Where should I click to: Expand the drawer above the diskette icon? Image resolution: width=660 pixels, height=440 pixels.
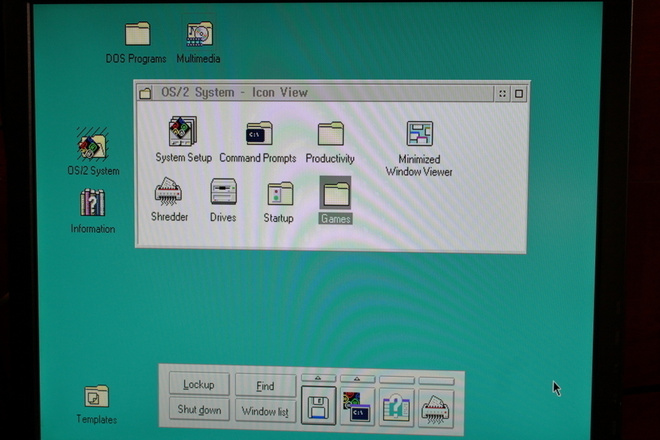tap(319, 378)
